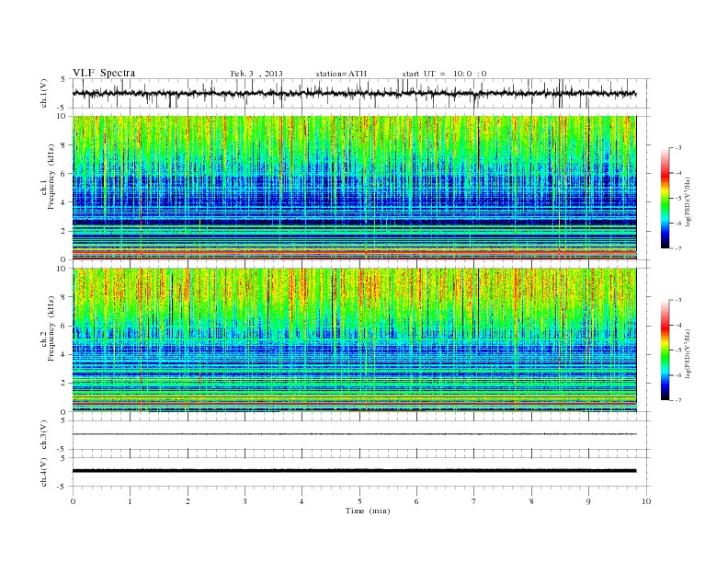
Task: Click inside the ch.1 spectrogram panel
Action: [354, 188]
